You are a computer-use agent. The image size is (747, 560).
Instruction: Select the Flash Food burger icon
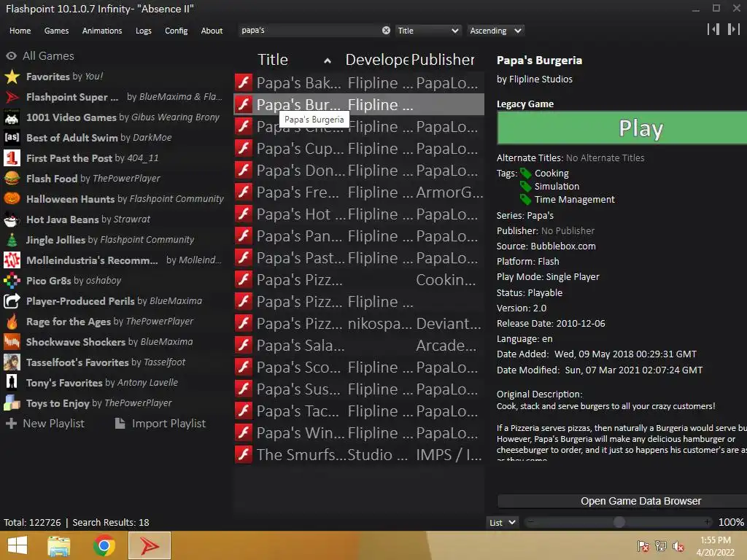12,179
